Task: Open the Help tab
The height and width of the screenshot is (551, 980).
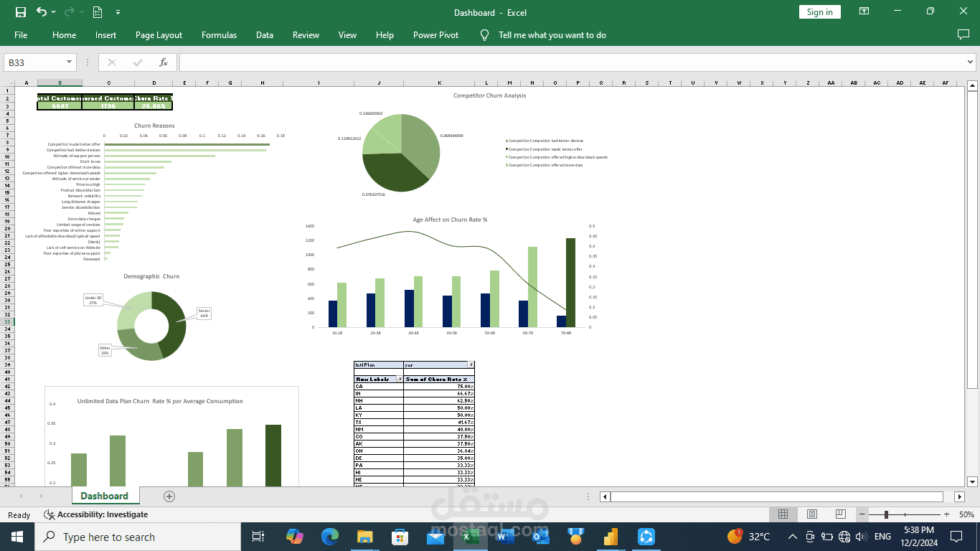Action: pyautogui.click(x=385, y=35)
